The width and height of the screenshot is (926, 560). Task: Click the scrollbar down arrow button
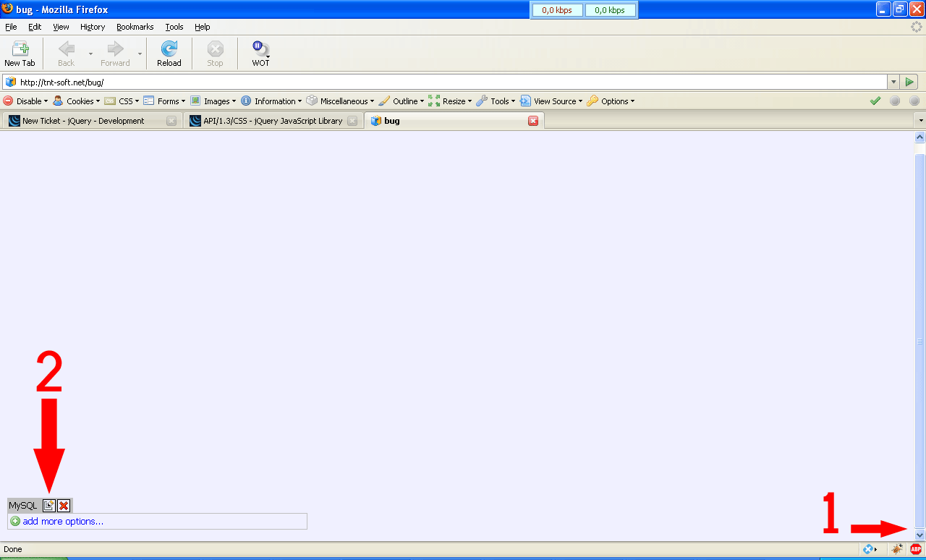[920, 534]
